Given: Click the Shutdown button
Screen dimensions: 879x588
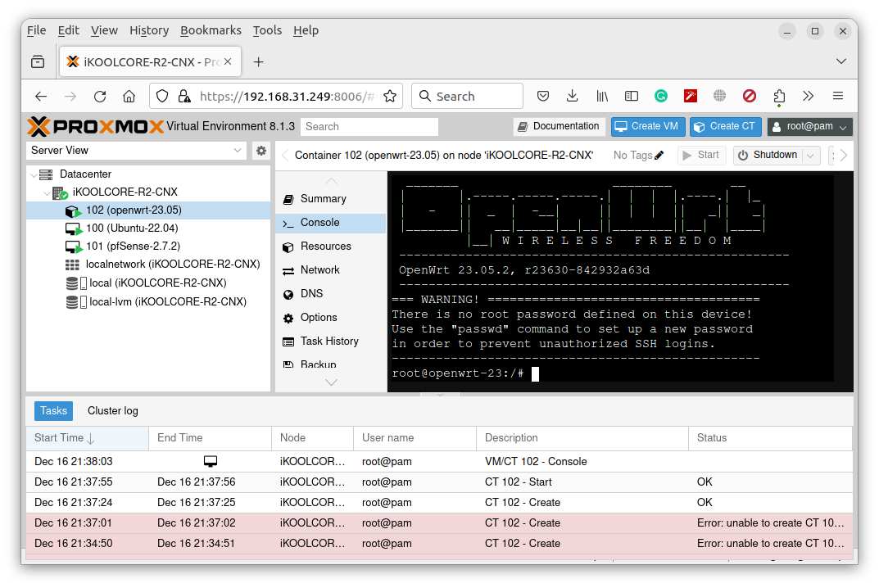Looking at the screenshot, I should [x=768, y=156].
